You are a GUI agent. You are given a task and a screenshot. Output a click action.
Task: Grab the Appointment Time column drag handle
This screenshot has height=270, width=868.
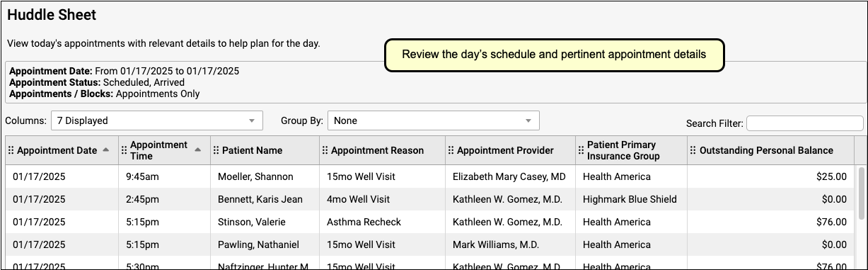point(125,150)
